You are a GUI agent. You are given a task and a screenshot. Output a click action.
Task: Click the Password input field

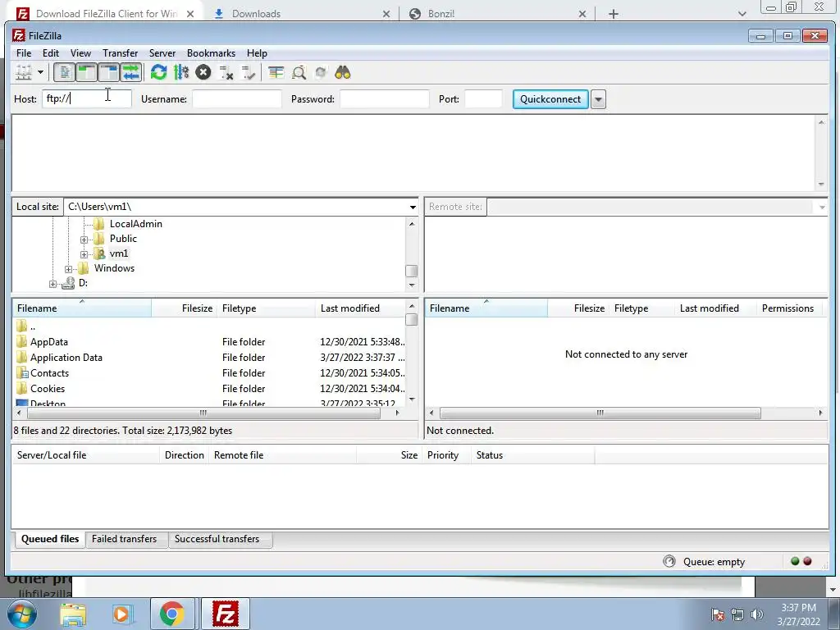click(x=385, y=98)
